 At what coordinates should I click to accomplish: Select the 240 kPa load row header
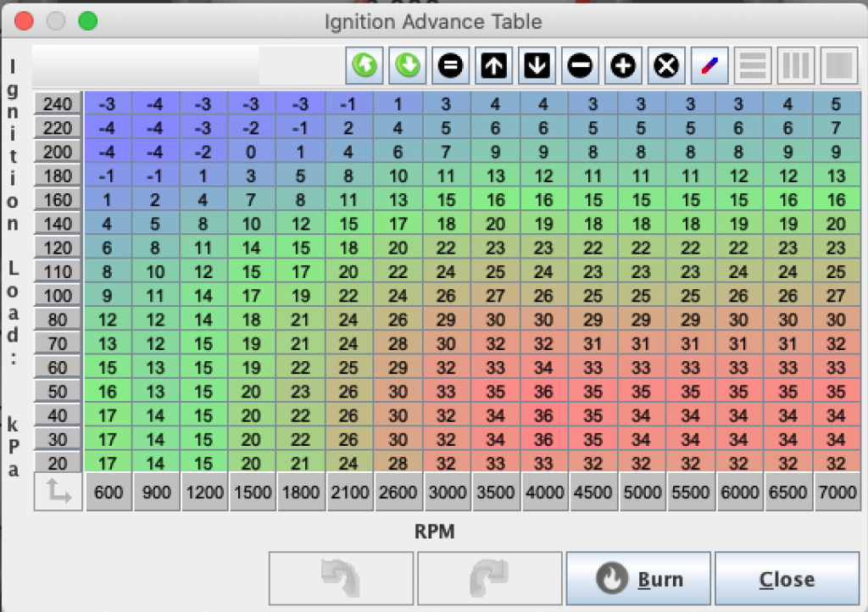[x=58, y=104]
